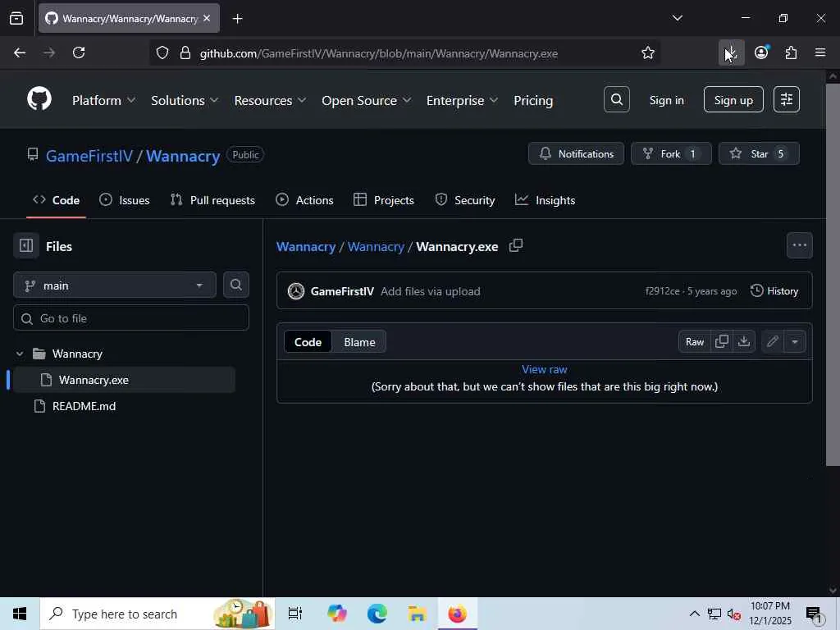
Task: Open the Projects tab
Action: tap(384, 200)
